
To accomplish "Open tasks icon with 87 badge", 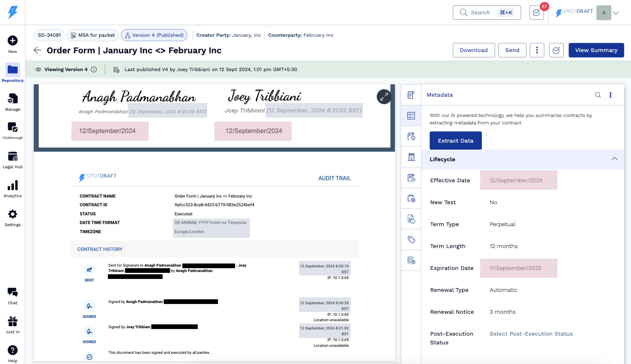I will [x=536, y=13].
